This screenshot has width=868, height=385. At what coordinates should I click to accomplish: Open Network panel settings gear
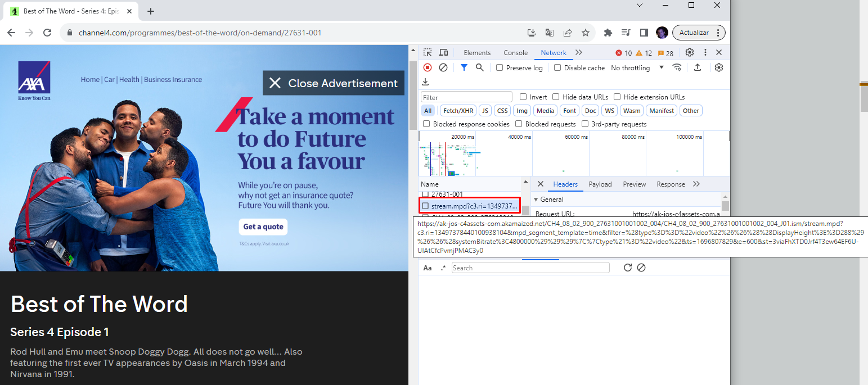click(x=719, y=67)
